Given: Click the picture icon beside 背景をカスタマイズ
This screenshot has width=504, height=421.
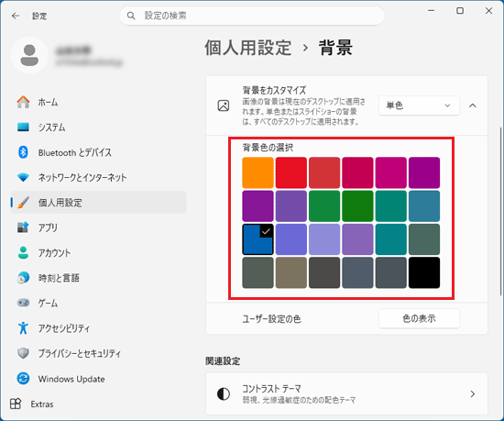Looking at the screenshot, I should 224,105.
